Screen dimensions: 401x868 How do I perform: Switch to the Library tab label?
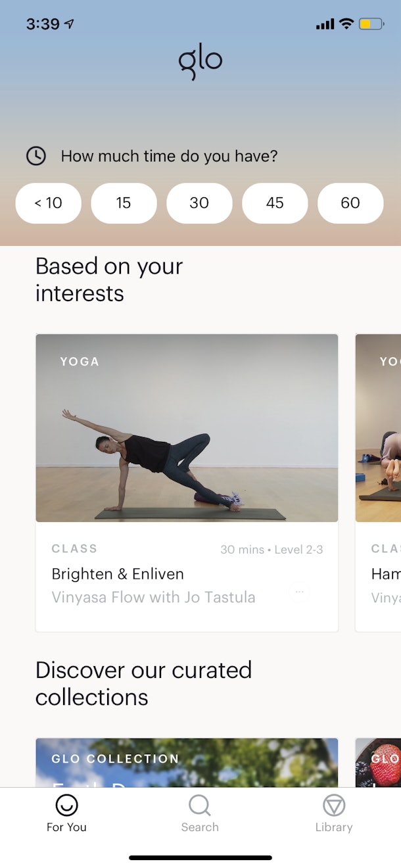point(334,827)
